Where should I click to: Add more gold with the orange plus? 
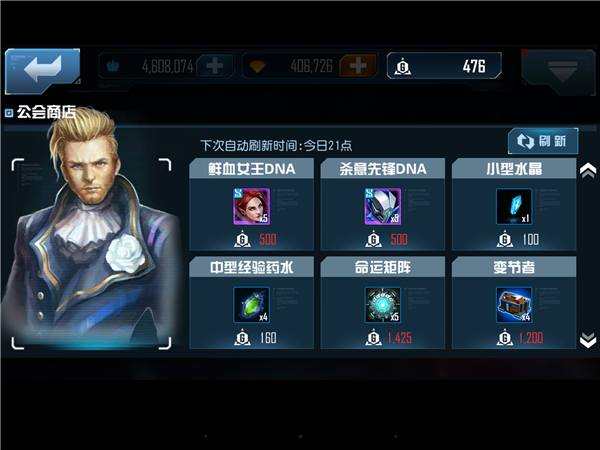point(358,66)
